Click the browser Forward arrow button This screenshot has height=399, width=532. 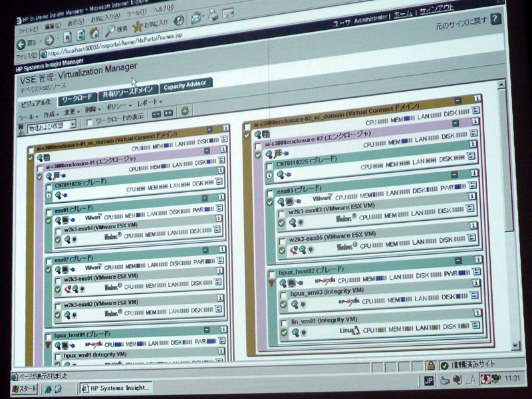tap(49, 41)
